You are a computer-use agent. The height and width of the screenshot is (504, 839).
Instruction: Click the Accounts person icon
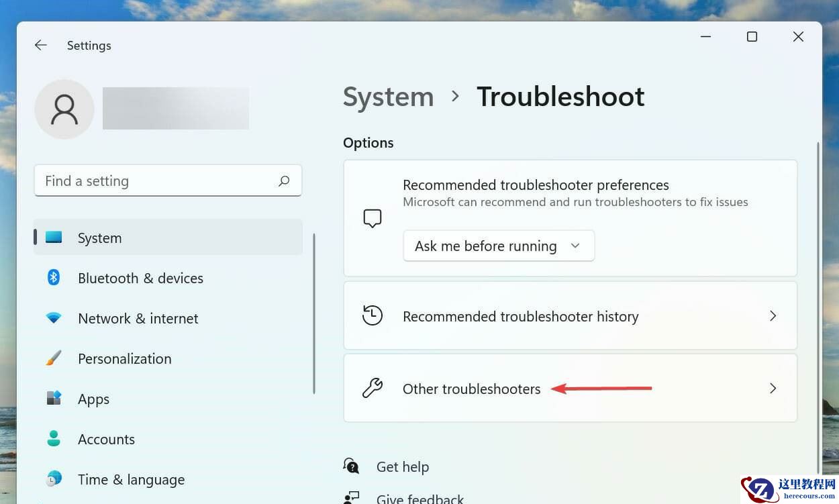point(54,438)
